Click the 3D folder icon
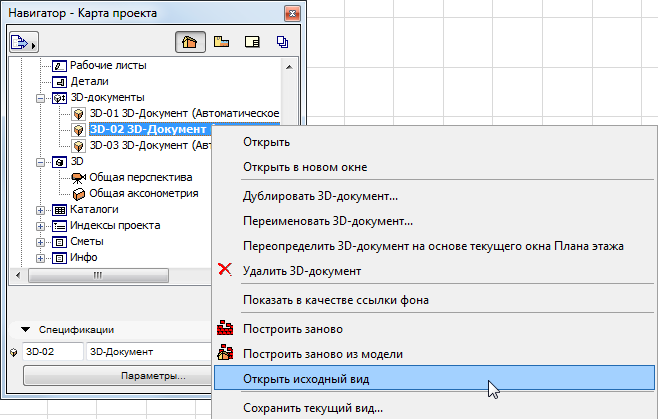Image resolution: width=658 pixels, height=419 pixels. pyautogui.click(x=59, y=162)
